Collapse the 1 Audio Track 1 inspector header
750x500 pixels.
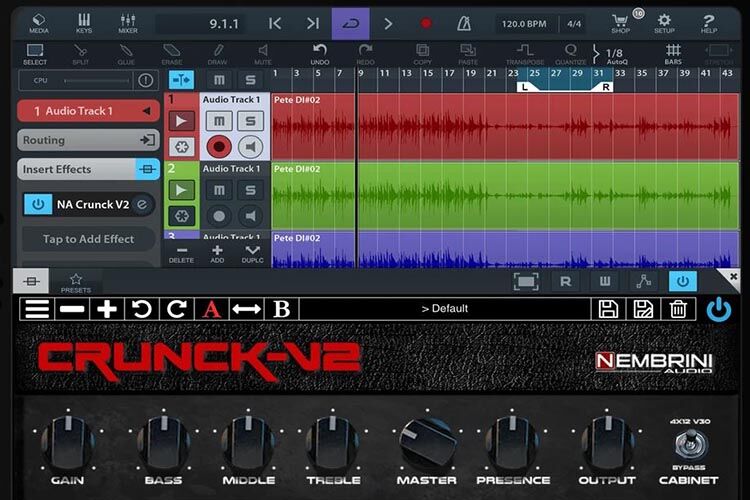click(88, 111)
